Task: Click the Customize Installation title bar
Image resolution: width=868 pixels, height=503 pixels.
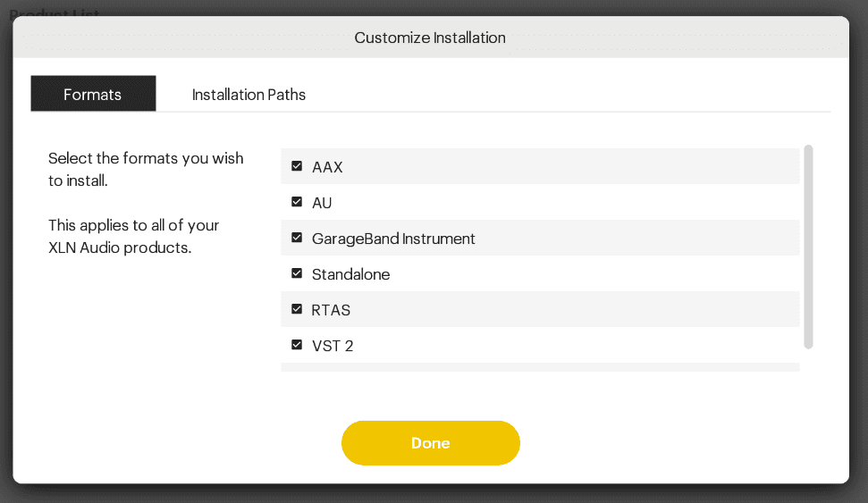Action: (431, 37)
